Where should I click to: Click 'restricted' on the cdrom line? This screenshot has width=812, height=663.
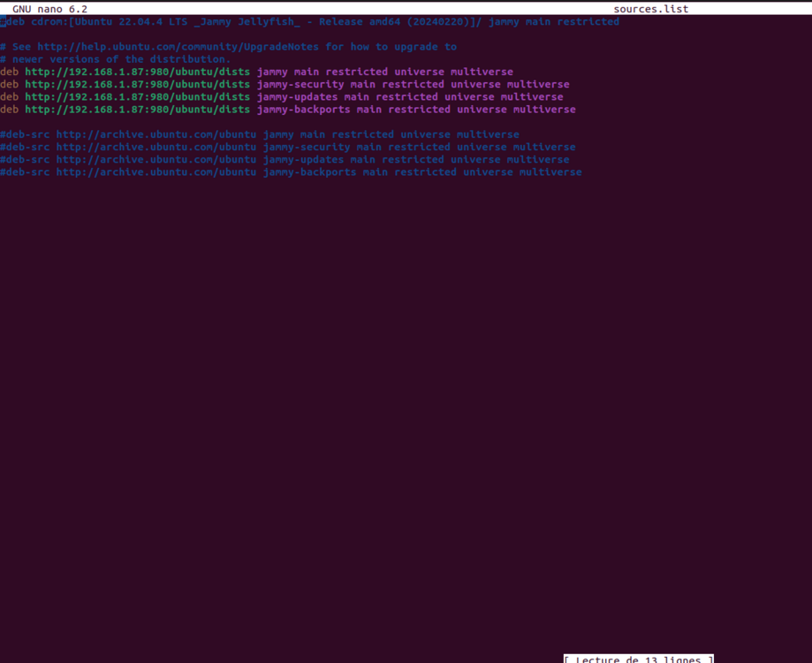pos(588,22)
